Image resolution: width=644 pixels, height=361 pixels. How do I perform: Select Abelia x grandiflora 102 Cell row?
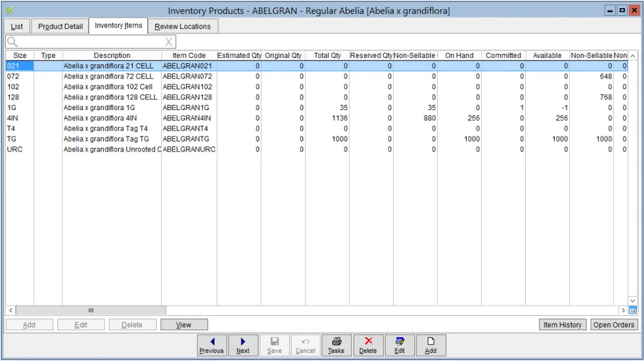click(317, 87)
